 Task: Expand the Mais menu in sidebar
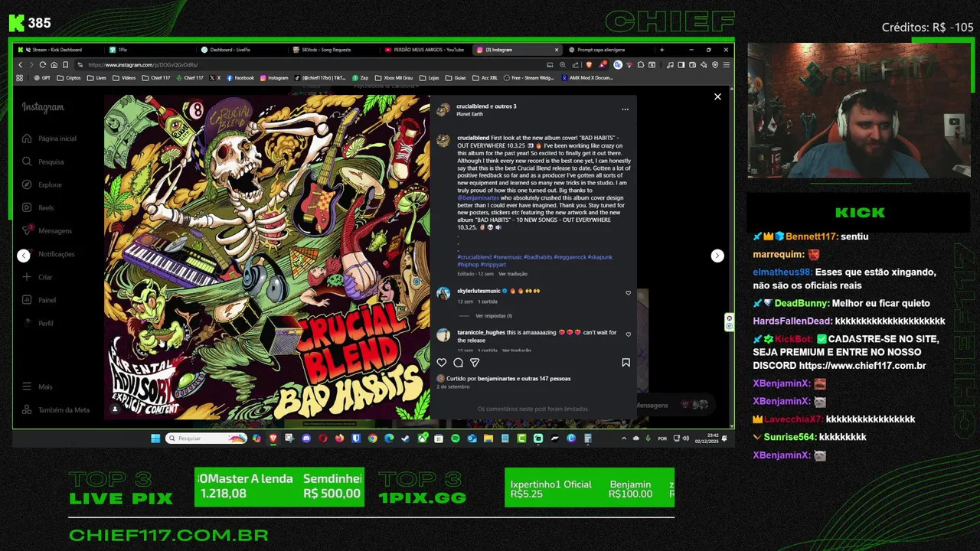click(38, 386)
